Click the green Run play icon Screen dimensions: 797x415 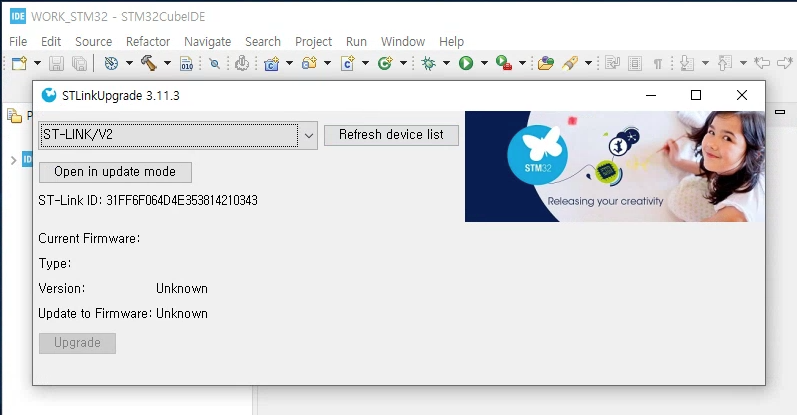click(466, 63)
